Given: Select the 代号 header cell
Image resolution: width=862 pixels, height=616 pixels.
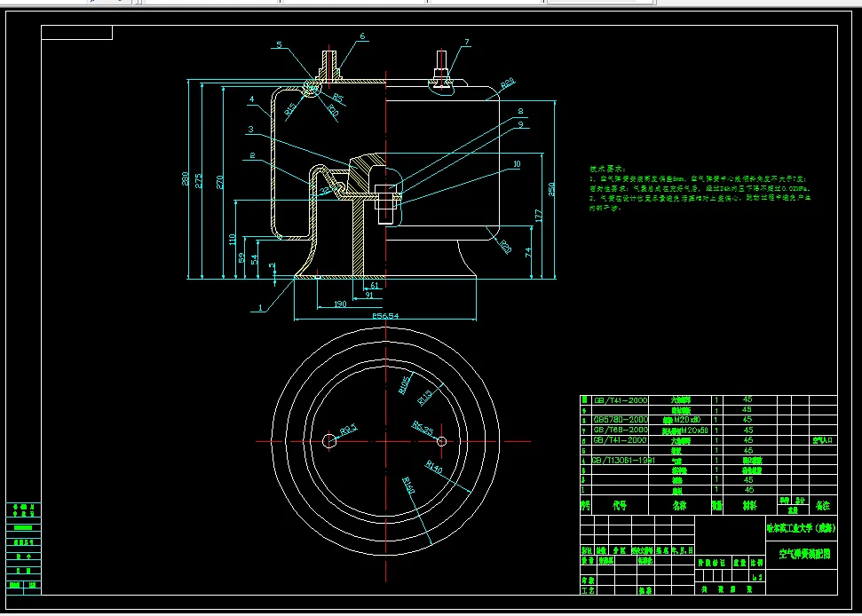Looking at the screenshot, I should (620, 506).
